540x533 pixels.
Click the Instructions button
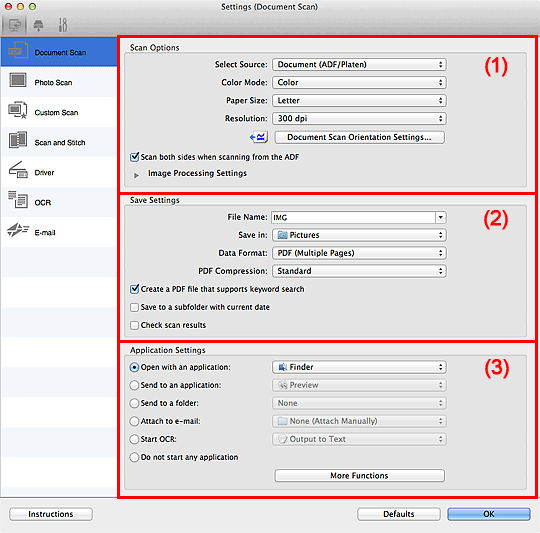pyautogui.click(x=51, y=514)
